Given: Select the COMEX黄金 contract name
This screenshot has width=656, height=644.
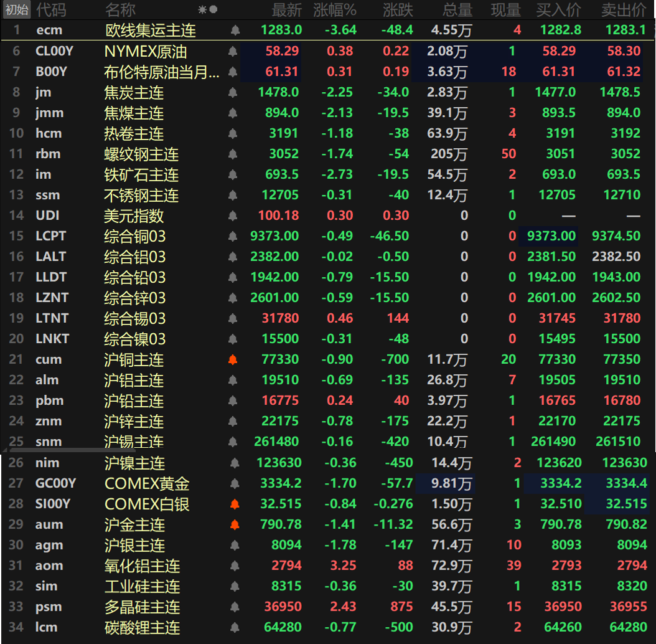Looking at the screenshot, I should click(148, 484).
